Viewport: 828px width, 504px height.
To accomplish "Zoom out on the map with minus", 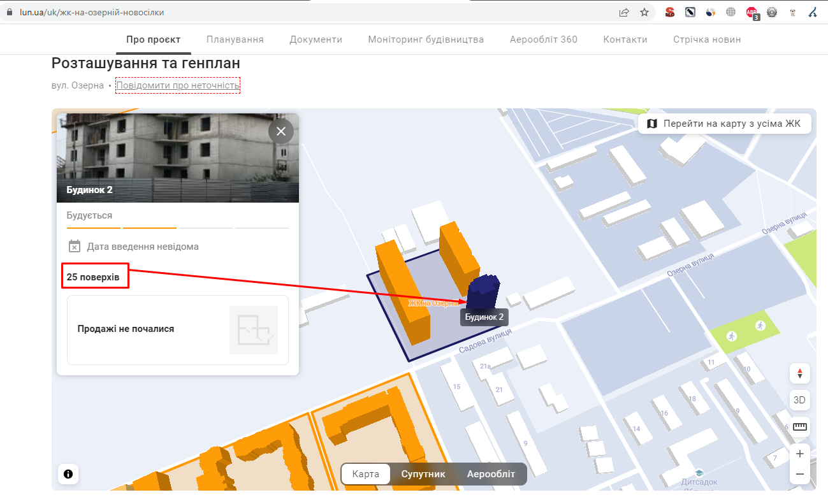I will point(799,475).
